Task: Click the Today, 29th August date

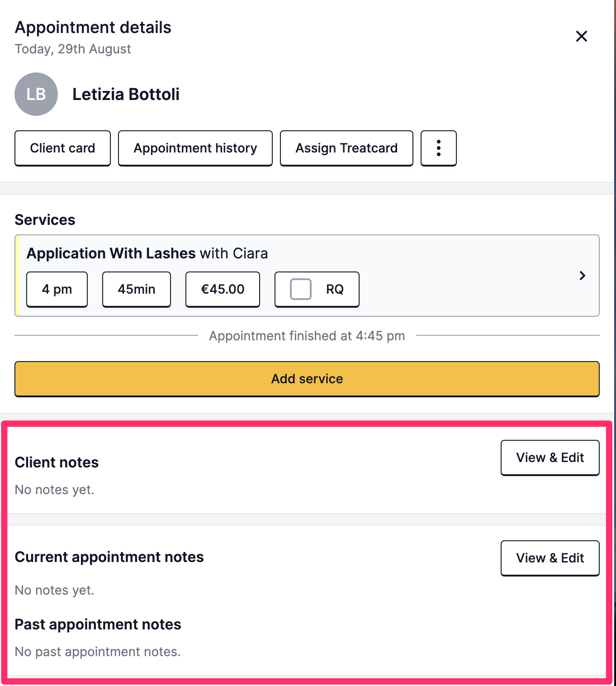Action: click(73, 49)
